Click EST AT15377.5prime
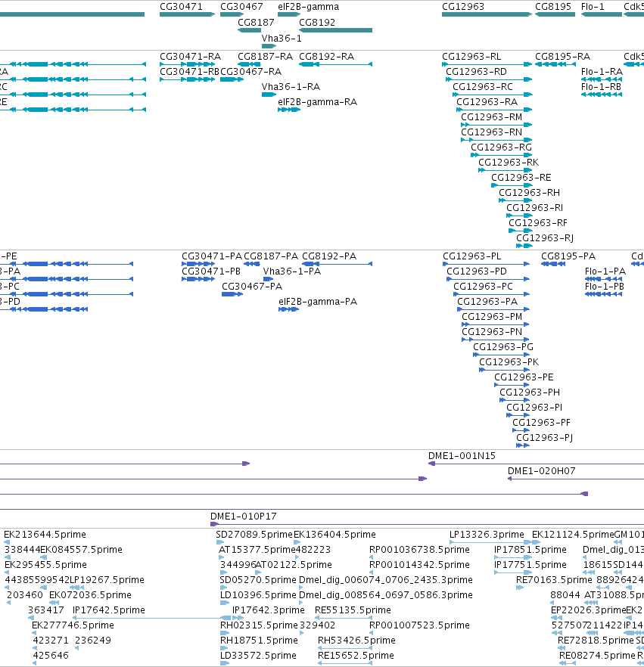 pyautogui.click(x=257, y=550)
